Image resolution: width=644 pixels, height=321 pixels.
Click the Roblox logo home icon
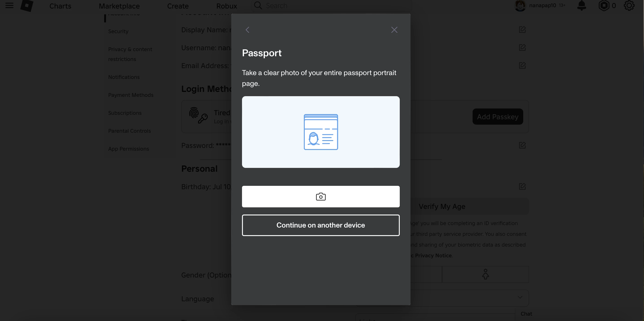pos(27,6)
